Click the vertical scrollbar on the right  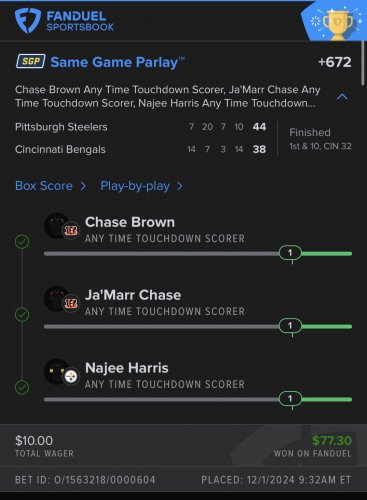[x=363, y=62]
